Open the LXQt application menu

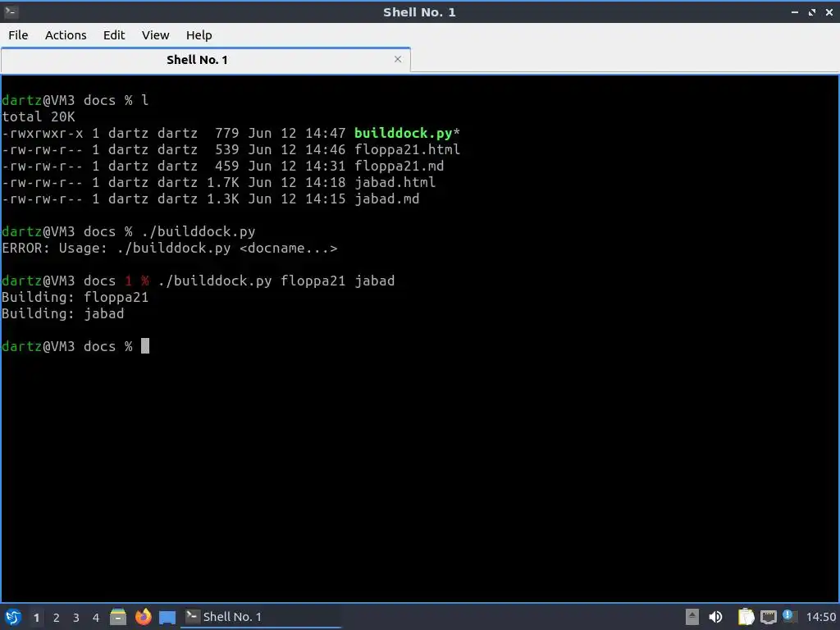pyautogui.click(x=13, y=617)
